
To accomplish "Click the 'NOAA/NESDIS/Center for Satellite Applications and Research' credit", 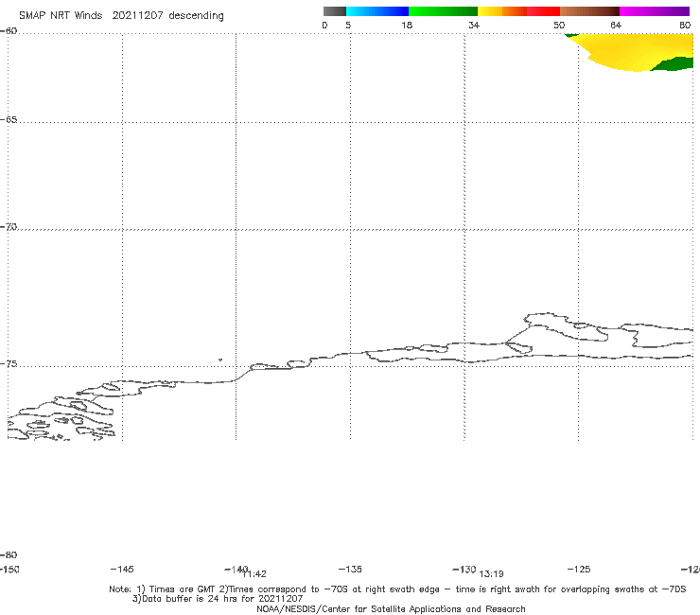I will (x=391, y=608).
